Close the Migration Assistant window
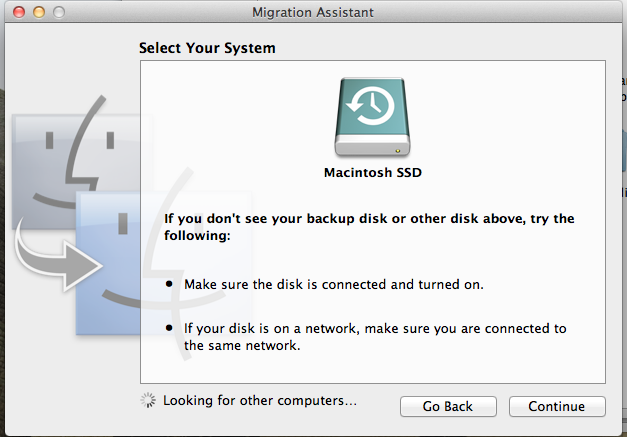The height and width of the screenshot is (437, 627). [x=14, y=13]
